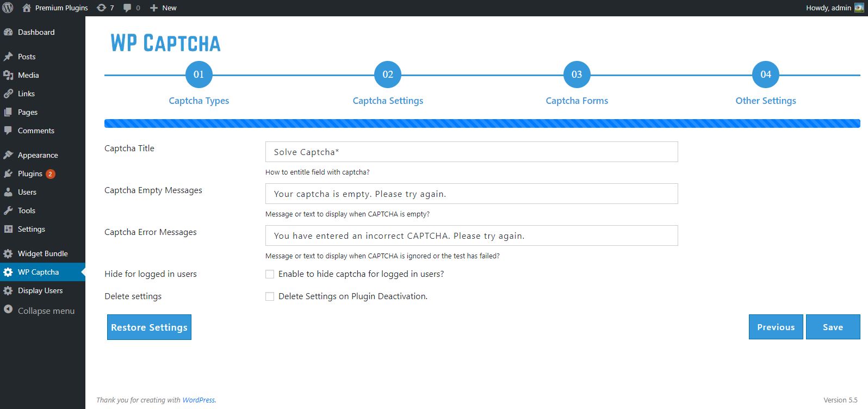Go to step 01 circle
Viewport: 868px width, 409px height.
pos(199,75)
